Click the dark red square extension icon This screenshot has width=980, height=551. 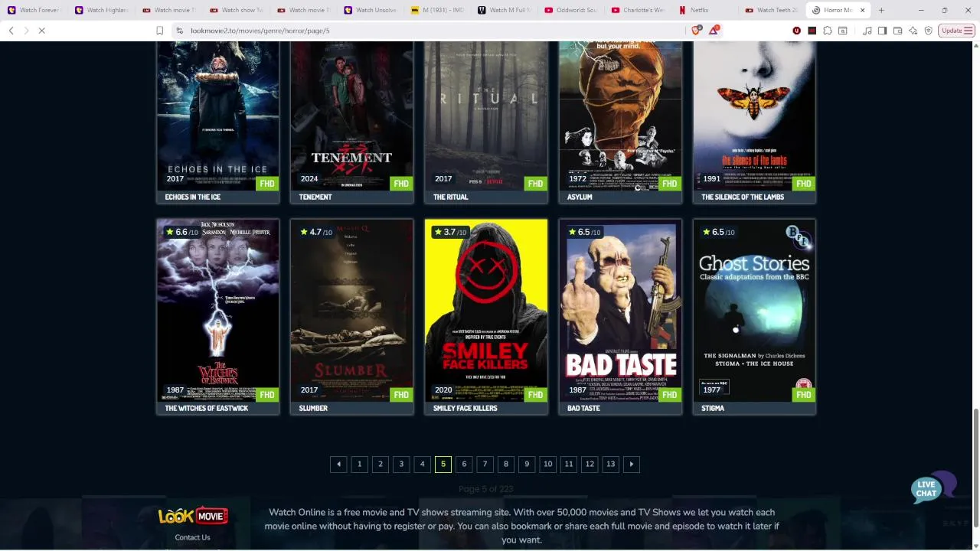pos(812,31)
